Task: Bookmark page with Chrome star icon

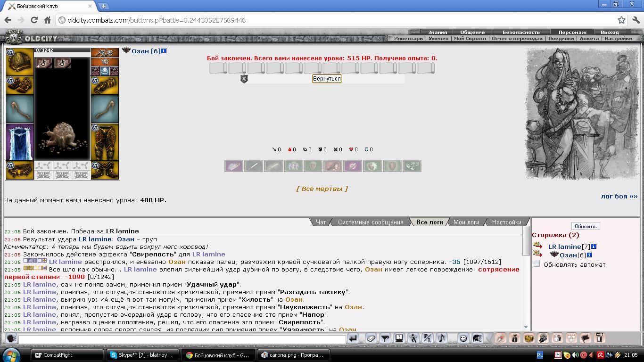Action: tap(622, 20)
